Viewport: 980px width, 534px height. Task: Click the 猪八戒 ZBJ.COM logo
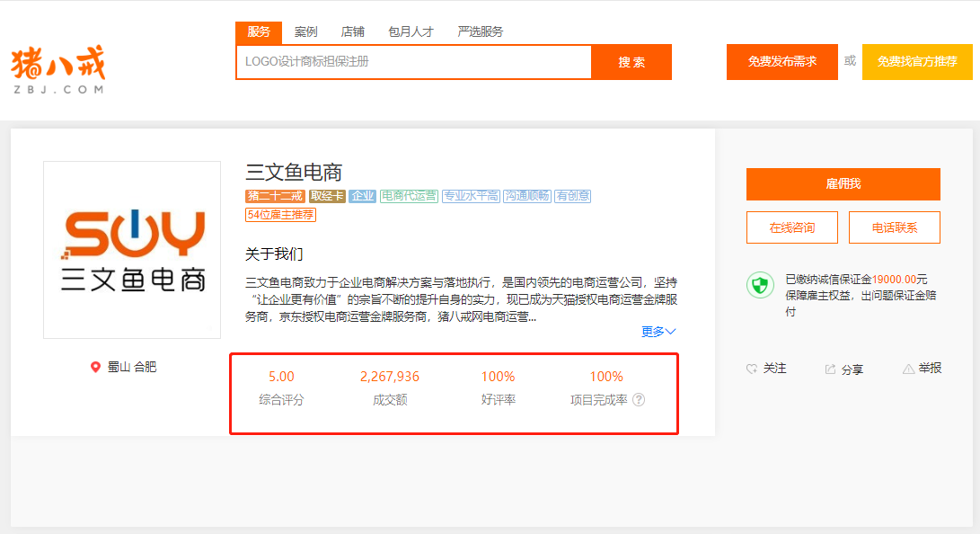58,69
